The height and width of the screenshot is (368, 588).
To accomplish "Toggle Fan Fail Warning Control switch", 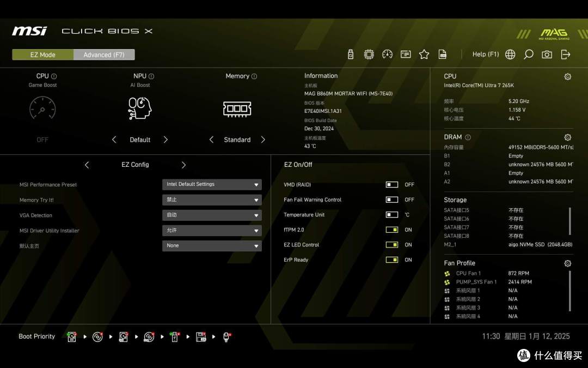I will [392, 200].
